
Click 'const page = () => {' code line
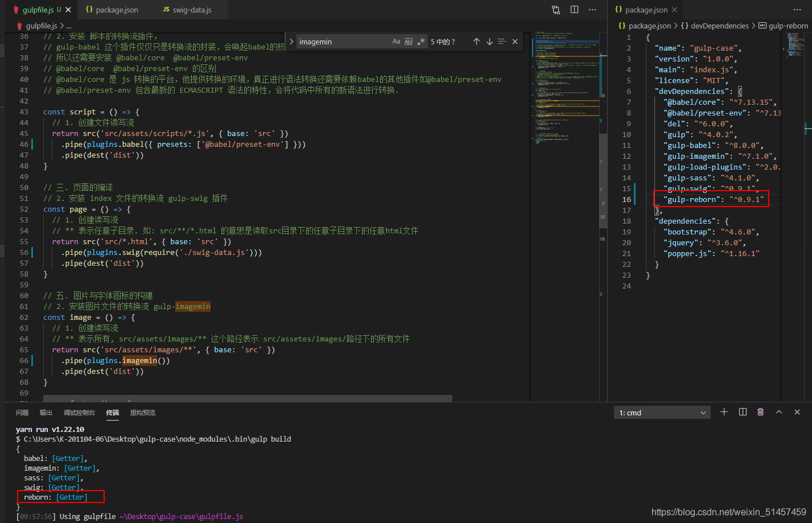[87, 209]
